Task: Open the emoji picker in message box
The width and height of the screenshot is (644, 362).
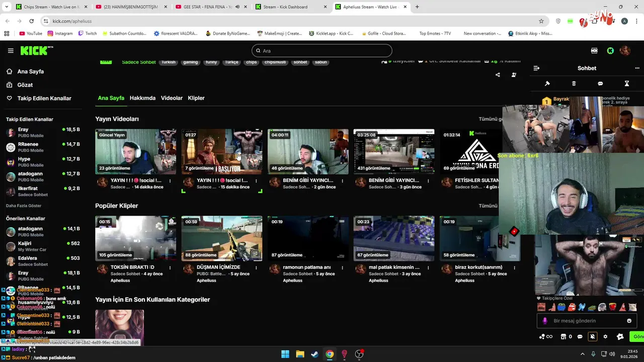Action: coord(629,321)
